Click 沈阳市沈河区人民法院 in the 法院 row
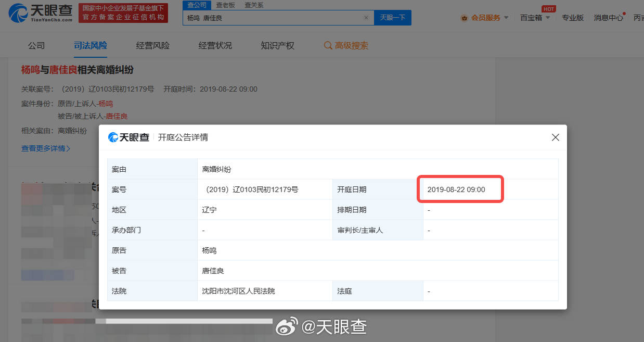Screen dimensions: 644x342 point(239,291)
